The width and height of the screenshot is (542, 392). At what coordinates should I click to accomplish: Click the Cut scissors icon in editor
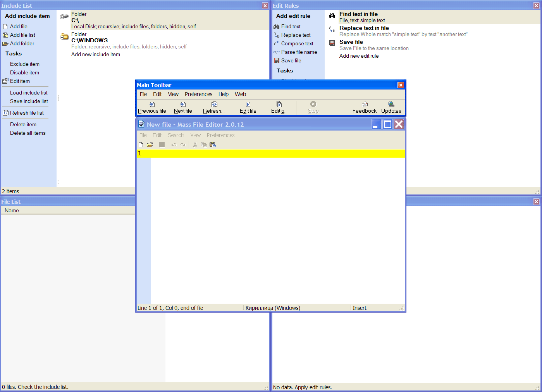coord(195,144)
